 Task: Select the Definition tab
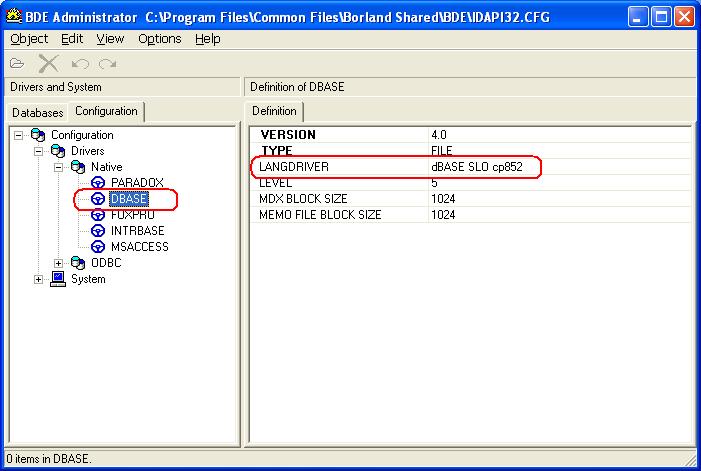pos(274,111)
